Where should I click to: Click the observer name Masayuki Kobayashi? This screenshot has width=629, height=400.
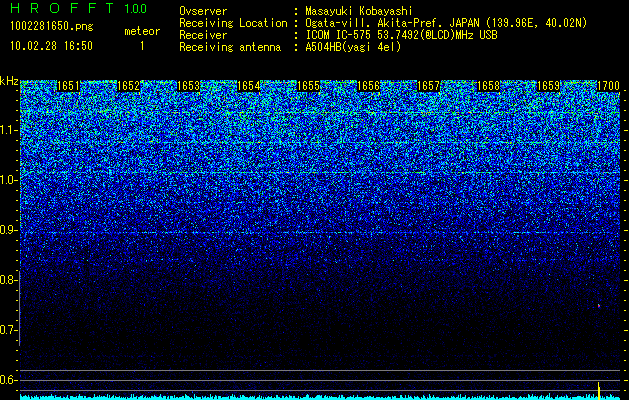359,12
